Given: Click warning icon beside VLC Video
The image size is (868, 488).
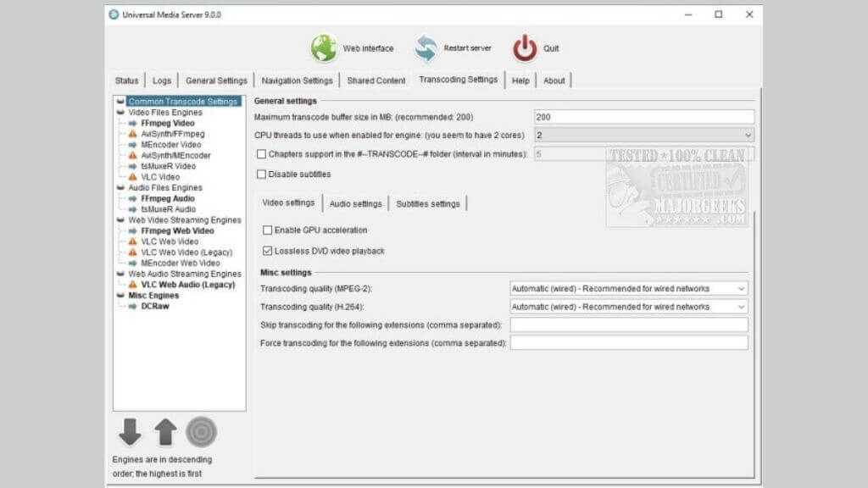Looking at the screenshot, I should click(x=133, y=177).
